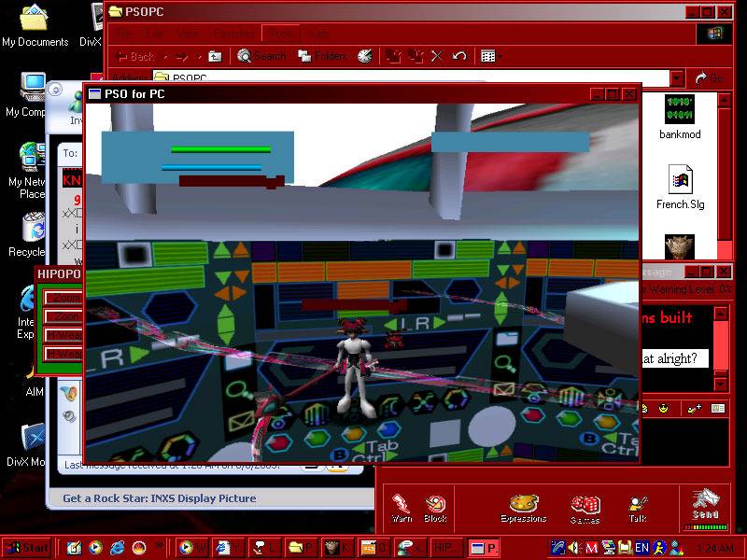The height and width of the screenshot is (560, 747).
Task: Open the Help menu in PSOPC explorer
Action: 317,34
